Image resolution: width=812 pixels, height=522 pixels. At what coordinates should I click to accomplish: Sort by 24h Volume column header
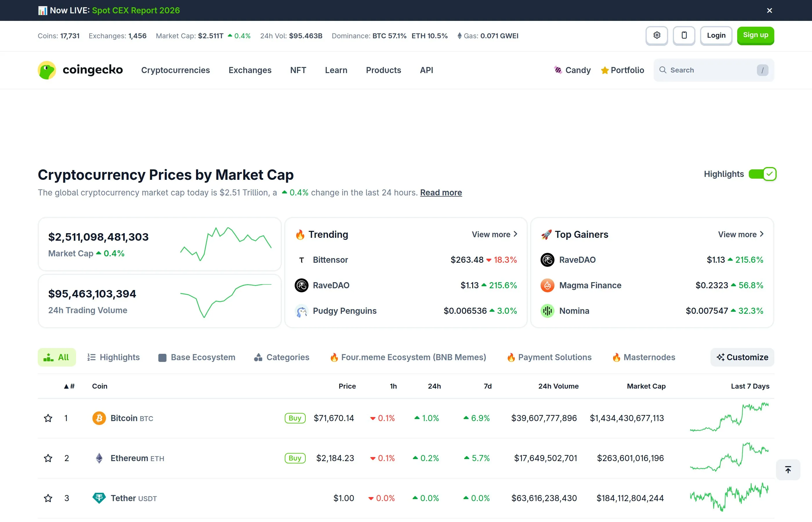point(558,386)
